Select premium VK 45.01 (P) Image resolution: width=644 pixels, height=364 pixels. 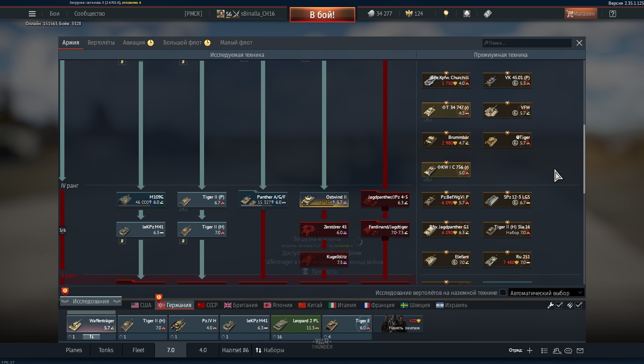(x=507, y=80)
